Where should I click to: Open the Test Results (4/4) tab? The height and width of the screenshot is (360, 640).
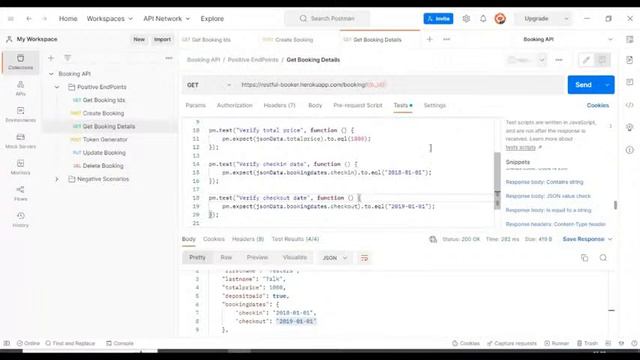pos(295,239)
